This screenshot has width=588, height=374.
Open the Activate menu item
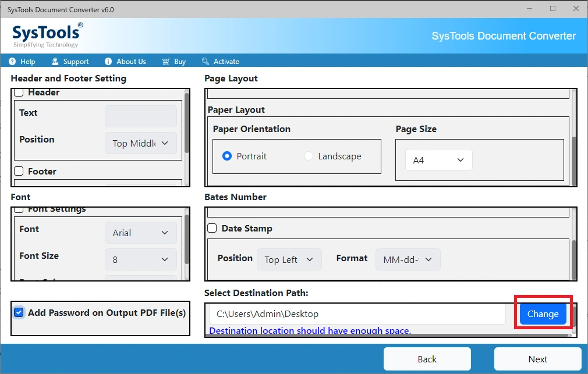pos(221,62)
